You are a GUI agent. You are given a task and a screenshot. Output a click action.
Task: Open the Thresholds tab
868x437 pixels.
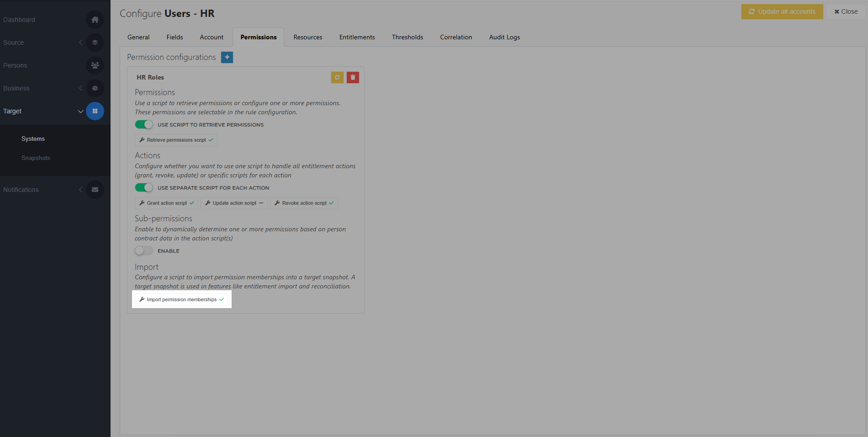tap(408, 37)
